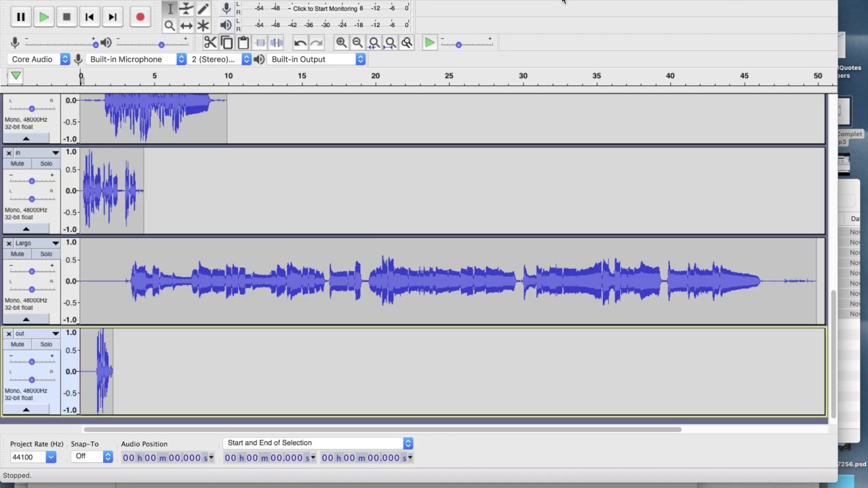This screenshot has width=868, height=488.
Task: Open the Built-in Output device dropdown
Action: click(x=316, y=59)
